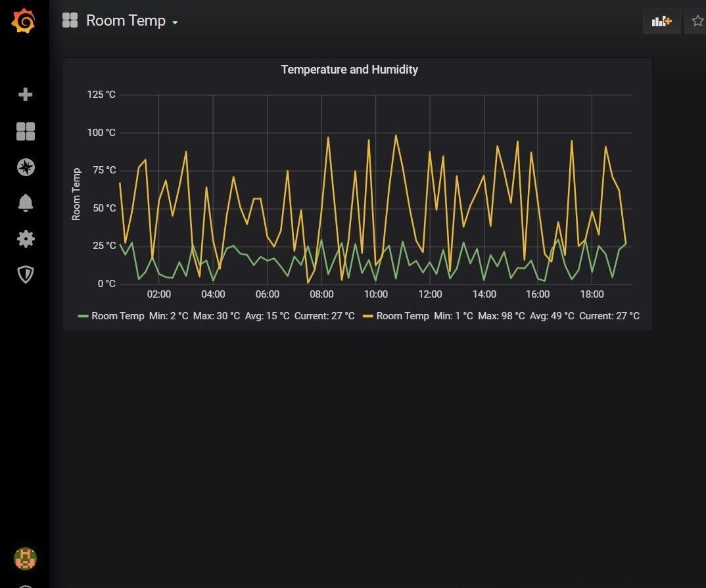The height and width of the screenshot is (588, 706).
Task: Open dashboard search via the squares icon
Action: click(70, 20)
